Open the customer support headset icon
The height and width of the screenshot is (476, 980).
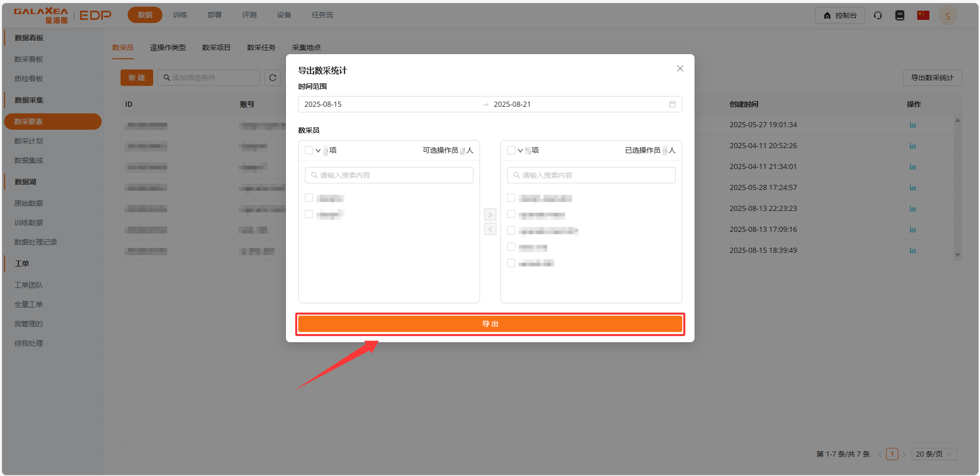tap(877, 15)
